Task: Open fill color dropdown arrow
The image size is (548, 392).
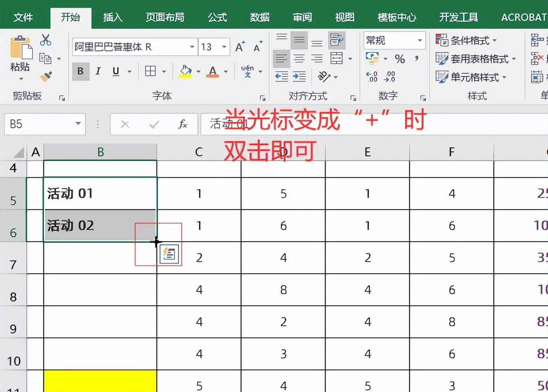Action: tap(199, 71)
